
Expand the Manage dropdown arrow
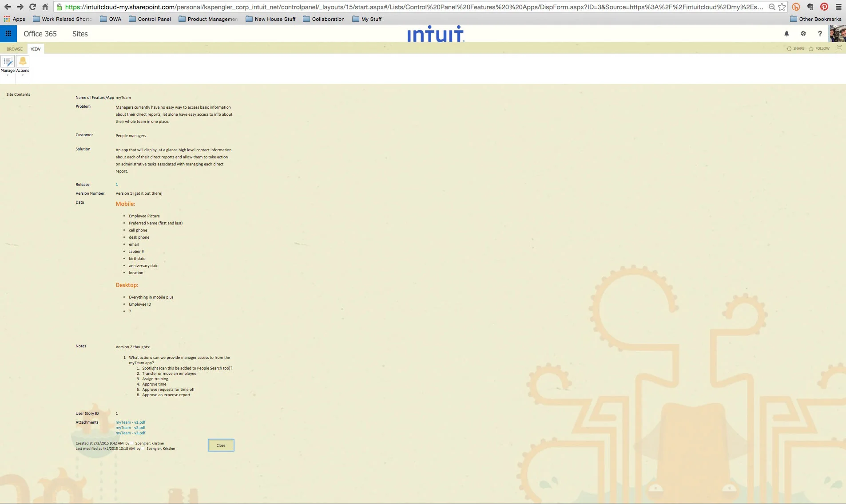[x=7, y=75]
